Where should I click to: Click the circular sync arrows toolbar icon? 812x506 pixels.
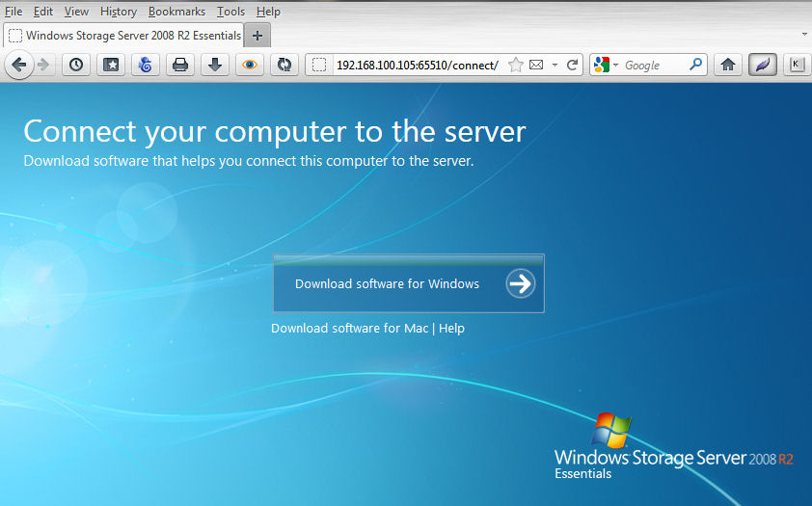pyautogui.click(x=284, y=65)
